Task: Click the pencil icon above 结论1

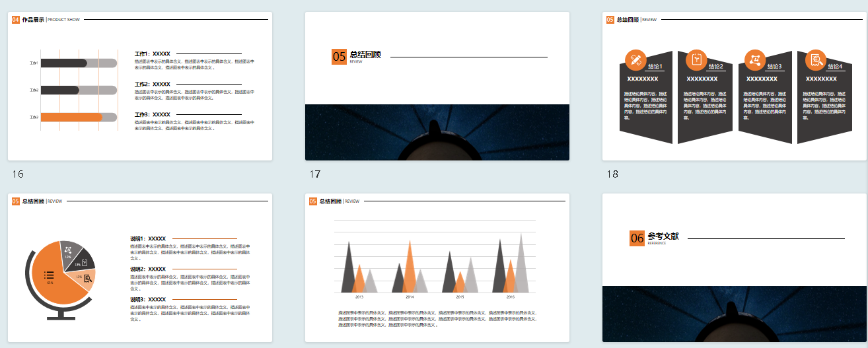Action: (x=635, y=60)
